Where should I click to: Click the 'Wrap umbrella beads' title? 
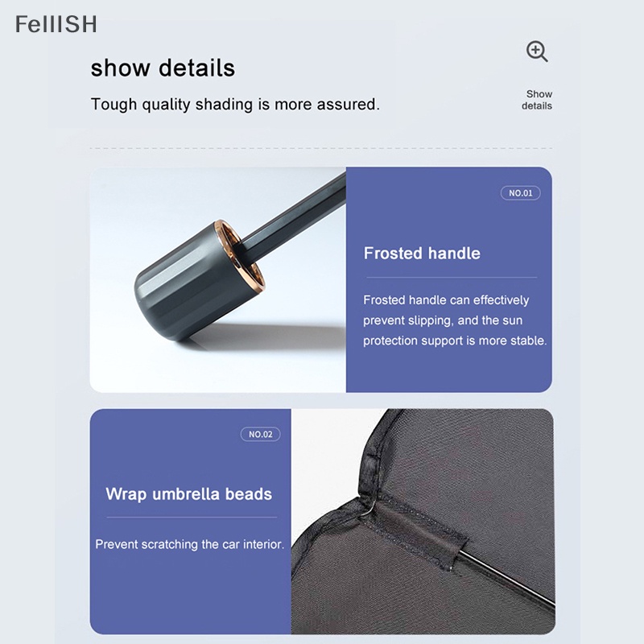click(189, 493)
